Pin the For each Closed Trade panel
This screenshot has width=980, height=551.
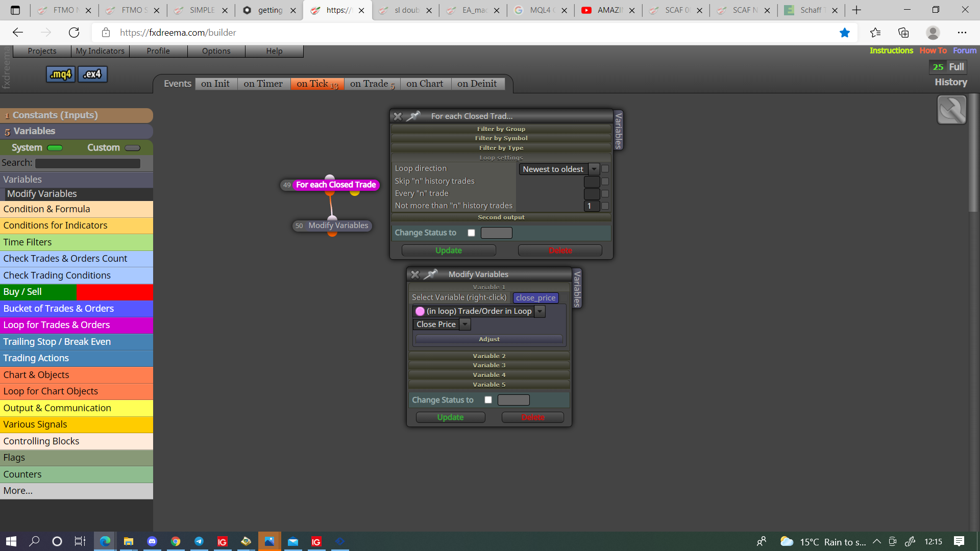point(413,116)
